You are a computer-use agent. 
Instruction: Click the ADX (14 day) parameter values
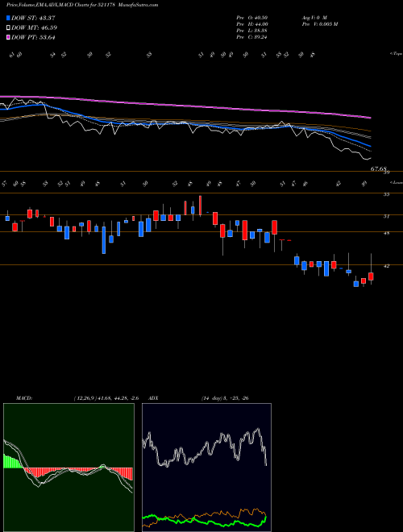pos(225,398)
